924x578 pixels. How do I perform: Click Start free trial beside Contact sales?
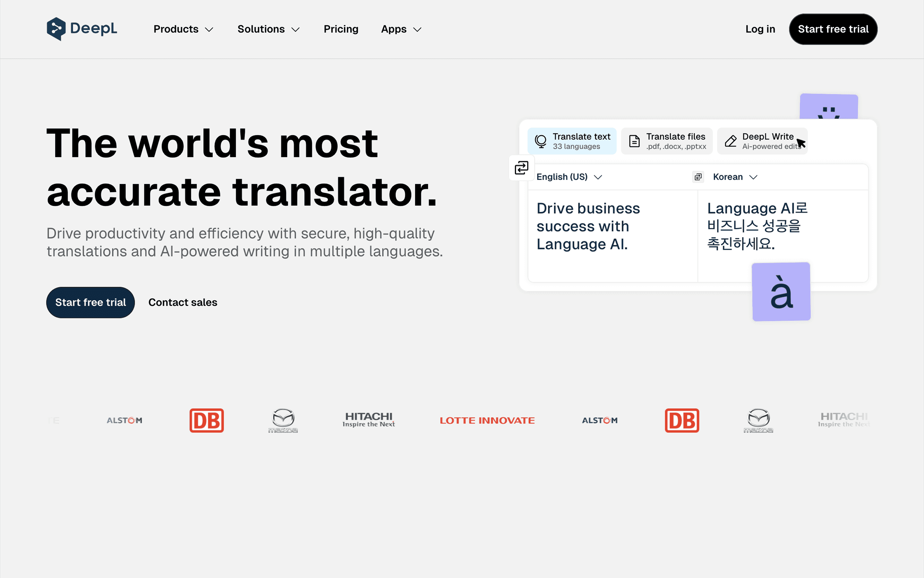(90, 302)
